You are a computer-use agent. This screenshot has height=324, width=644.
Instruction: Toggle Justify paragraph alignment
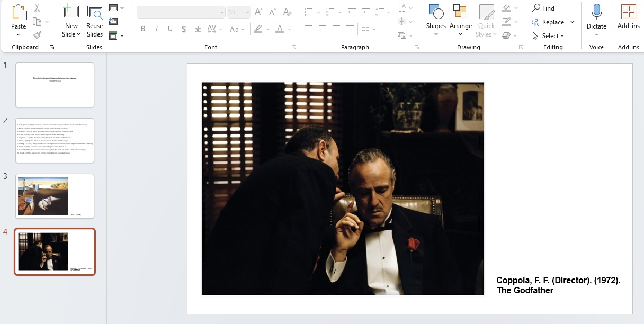350,29
